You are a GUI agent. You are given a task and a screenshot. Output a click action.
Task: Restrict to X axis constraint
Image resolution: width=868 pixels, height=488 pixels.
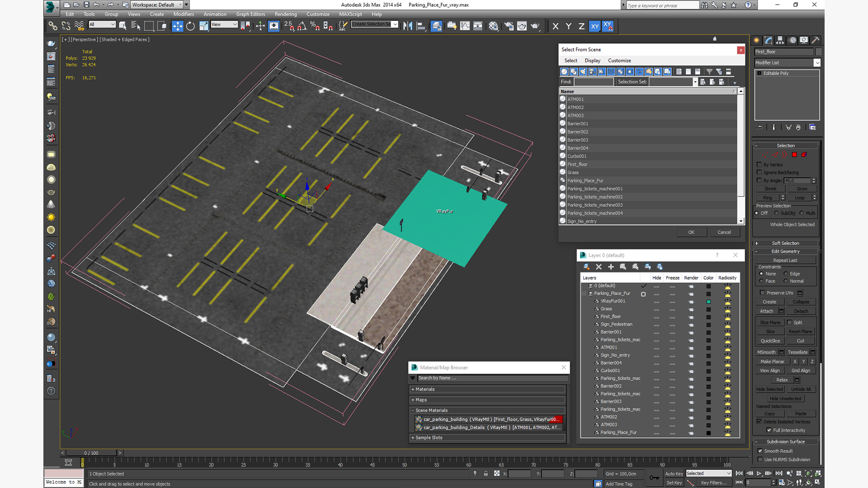point(556,26)
